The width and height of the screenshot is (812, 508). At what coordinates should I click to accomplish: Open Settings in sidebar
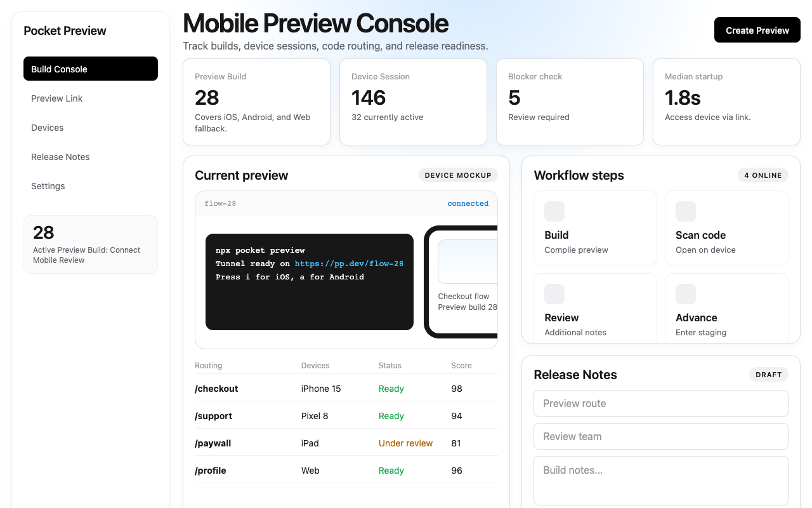click(91, 185)
